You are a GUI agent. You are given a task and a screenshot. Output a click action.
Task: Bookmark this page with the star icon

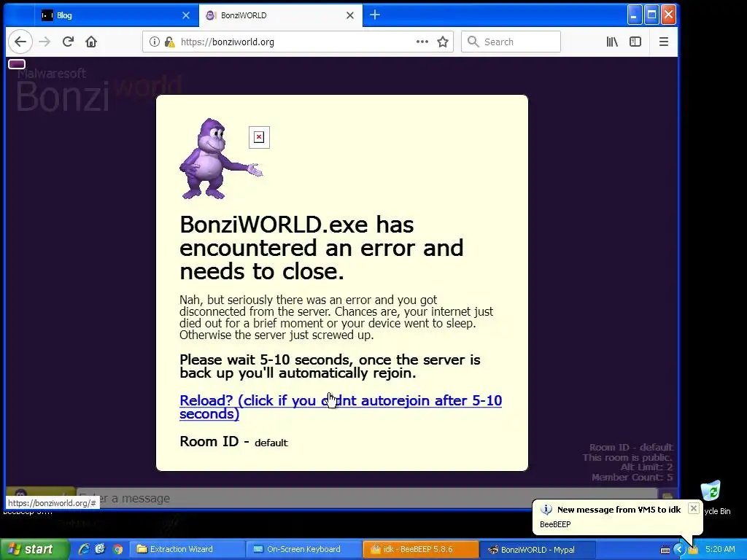443,42
